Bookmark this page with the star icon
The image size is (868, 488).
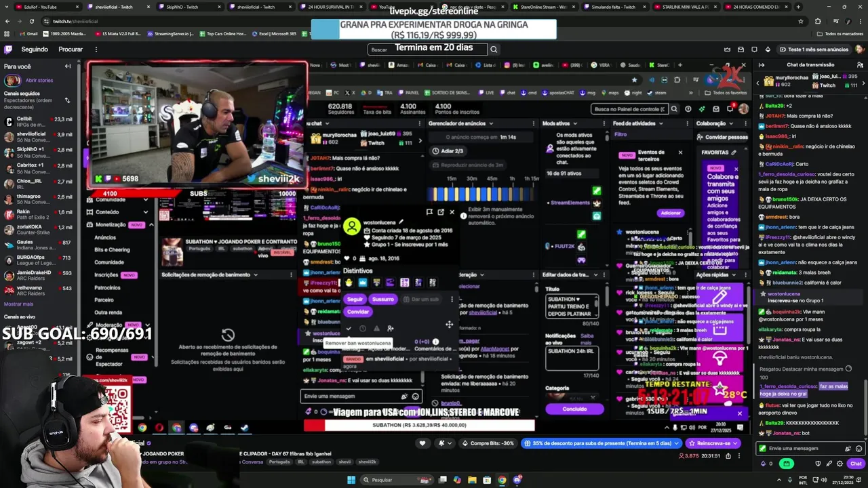click(801, 21)
